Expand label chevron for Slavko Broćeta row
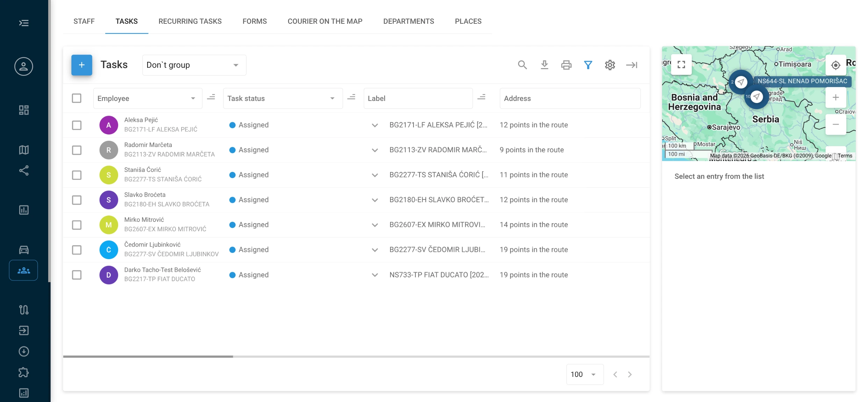 [375, 200]
